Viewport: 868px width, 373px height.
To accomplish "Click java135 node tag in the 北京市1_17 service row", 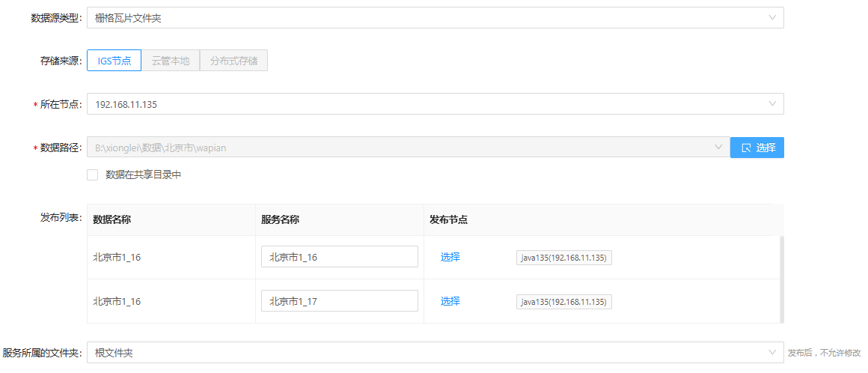I will pos(563,302).
